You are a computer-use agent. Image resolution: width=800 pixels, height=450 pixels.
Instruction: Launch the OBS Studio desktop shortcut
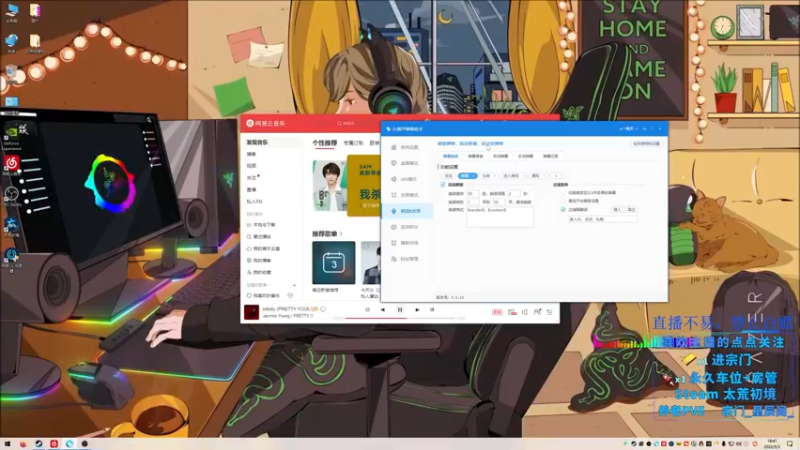(11, 195)
